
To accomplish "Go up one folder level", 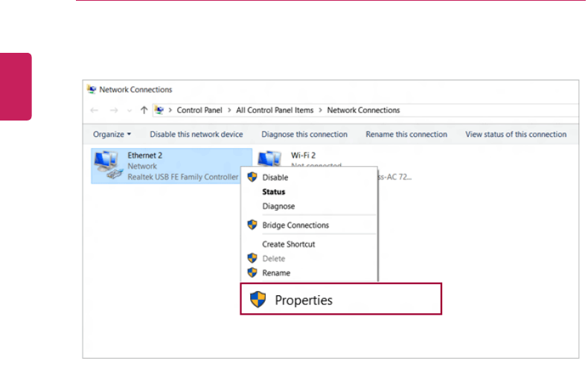I will (x=144, y=110).
